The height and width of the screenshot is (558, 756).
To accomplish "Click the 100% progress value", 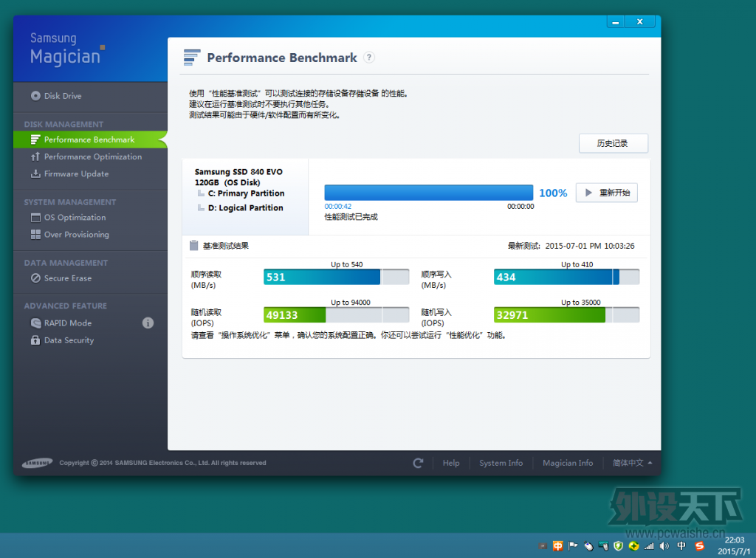I will point(553,193).
